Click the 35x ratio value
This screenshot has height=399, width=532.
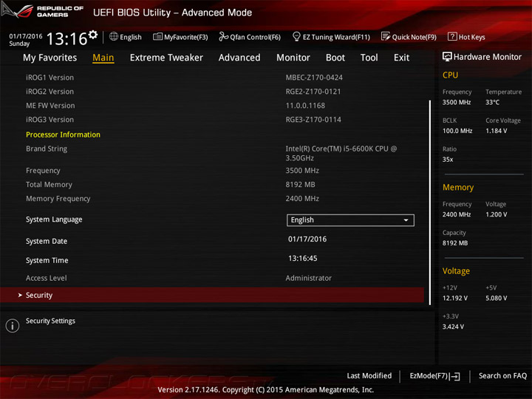click(x=448, y=160)
